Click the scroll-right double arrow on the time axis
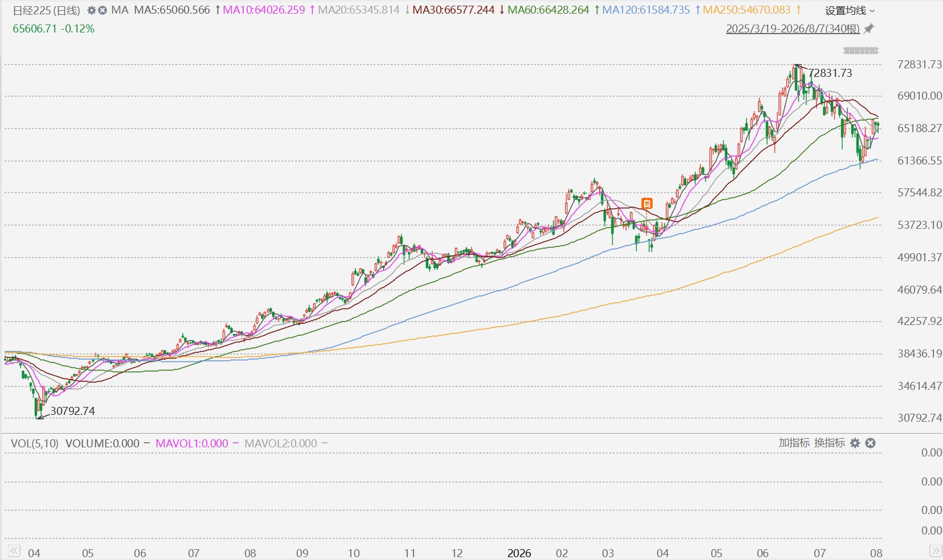Viewport: 943px width, 560px height. coord(935,551)
